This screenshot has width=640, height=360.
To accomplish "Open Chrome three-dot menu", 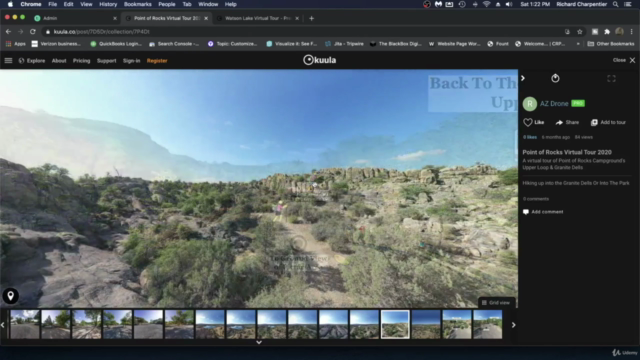I will pos(631,31).
